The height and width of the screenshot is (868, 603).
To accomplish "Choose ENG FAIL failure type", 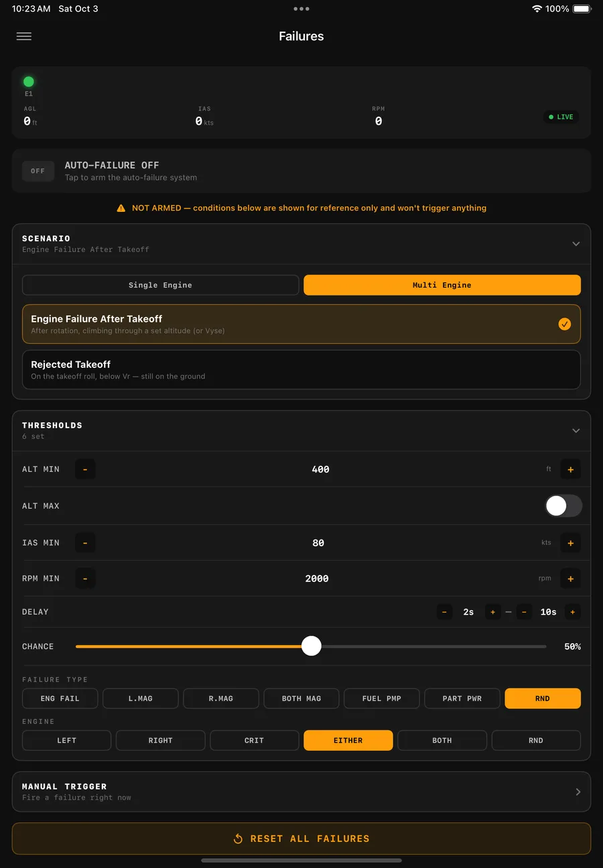I will pos(60,698).
